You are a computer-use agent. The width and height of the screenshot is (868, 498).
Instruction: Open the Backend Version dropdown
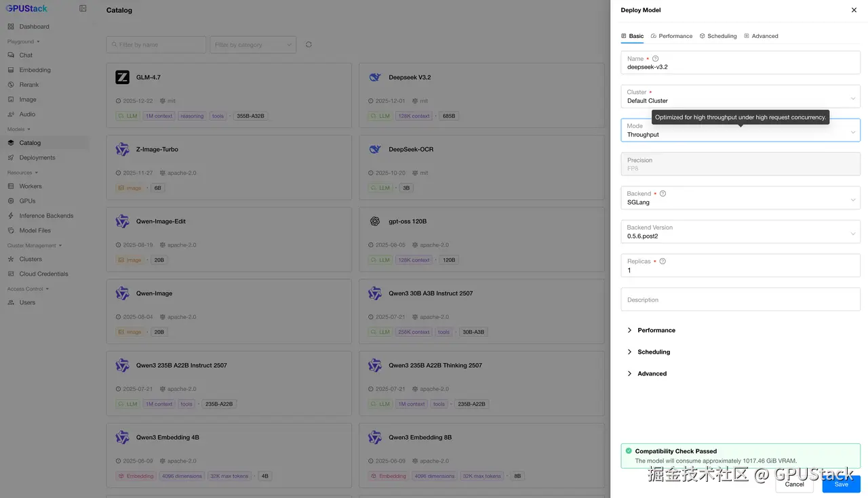point(740,232)
